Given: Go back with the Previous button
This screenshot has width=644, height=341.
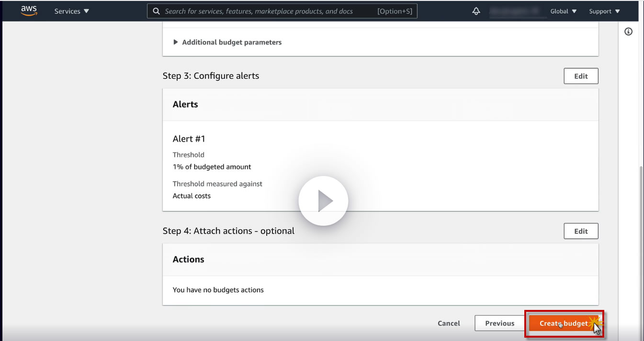Looking at the screenshot, I should coord(499,323).
